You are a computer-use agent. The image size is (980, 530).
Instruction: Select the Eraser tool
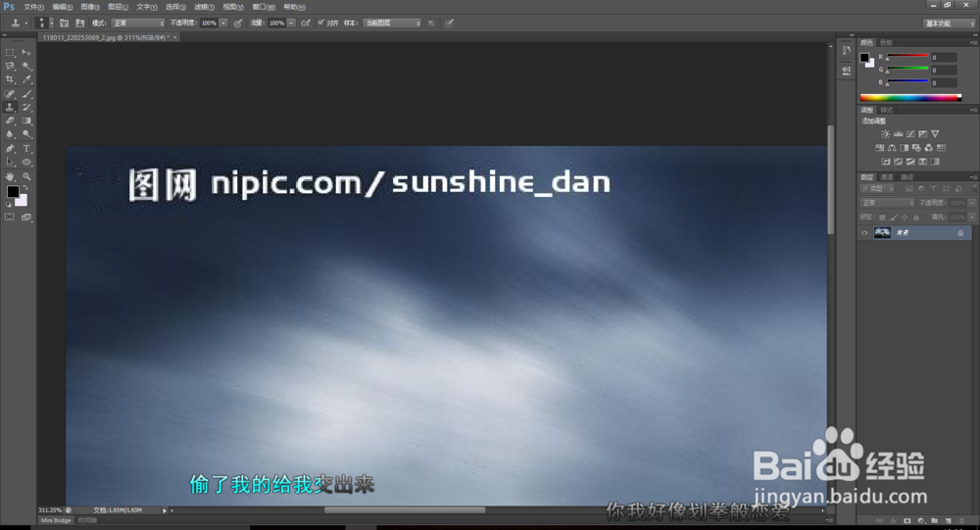pos(10,121)
